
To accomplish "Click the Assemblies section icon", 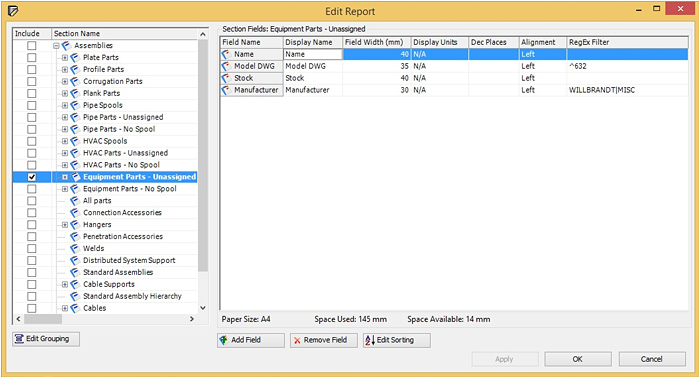I will pyautogui.click(x=66, y=46).
